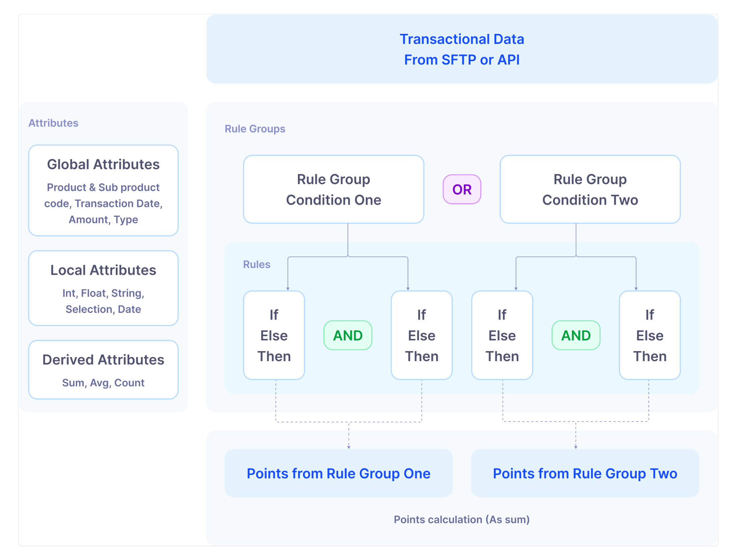The width and height of the screenshot is (736, 560).
Task: Select the second If Else Then rule
Action: (421, 335)
